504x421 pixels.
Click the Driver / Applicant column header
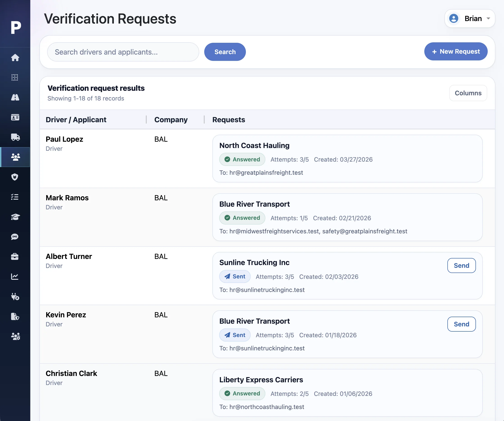(x=76, y=120)
